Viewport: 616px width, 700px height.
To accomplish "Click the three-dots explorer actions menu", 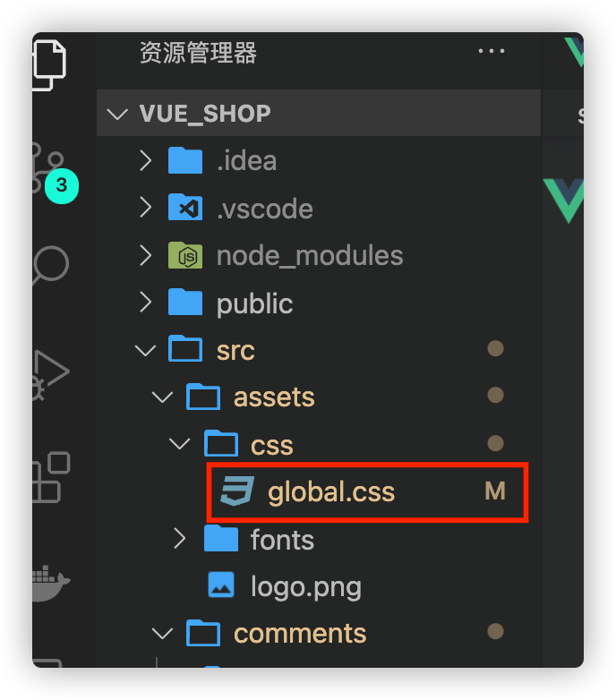I will tap(492, 51).
